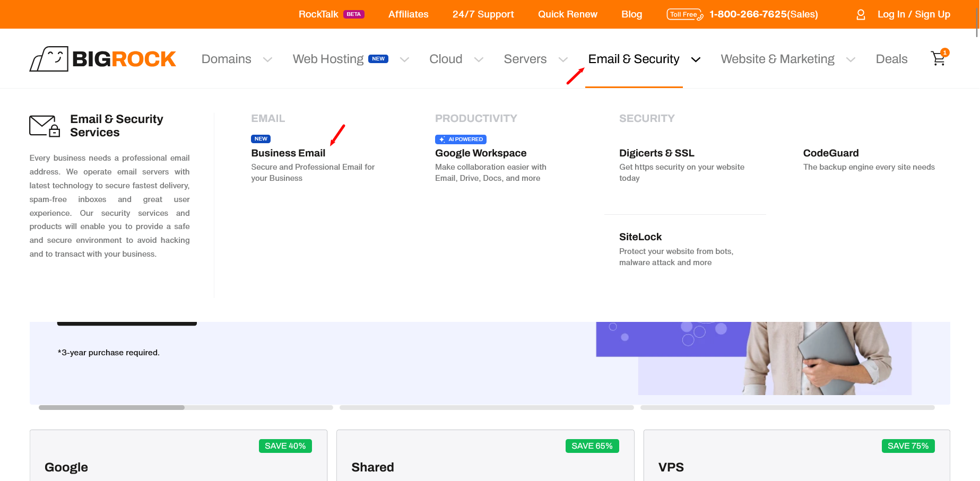The width and height of the screenshot is (980, 481).
Task: Click the EMAIL column heading
Action: coord(268,118)
